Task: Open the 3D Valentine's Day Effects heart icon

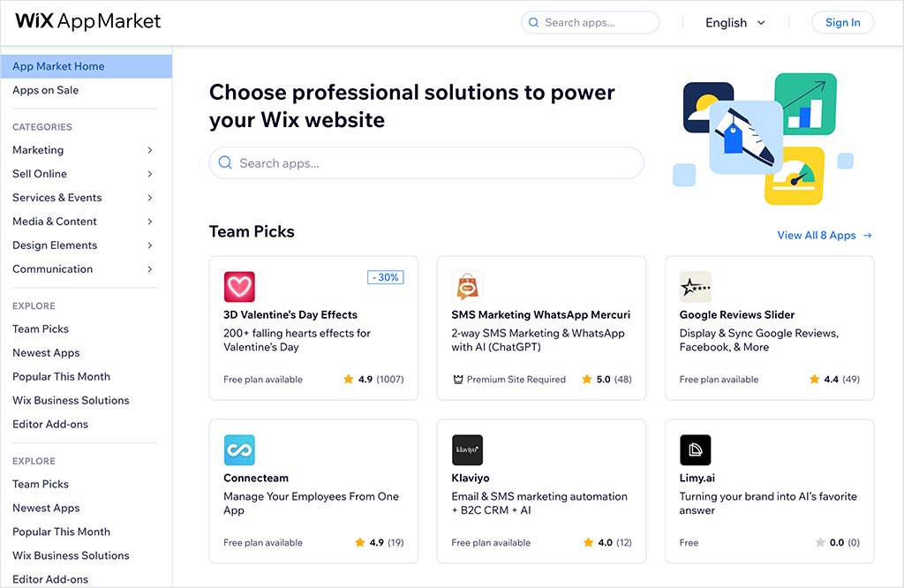Action: point(239,287)
